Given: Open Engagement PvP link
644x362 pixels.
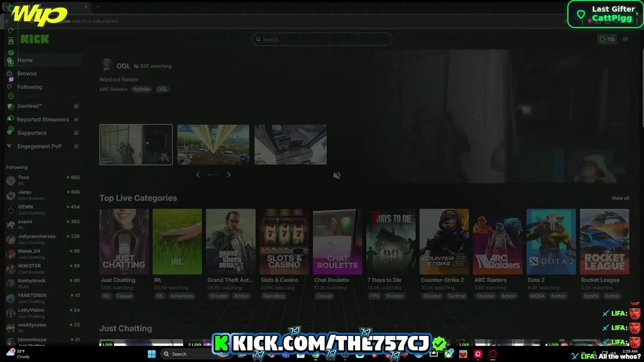Looking at the screenshot, I should coord(43,146).
